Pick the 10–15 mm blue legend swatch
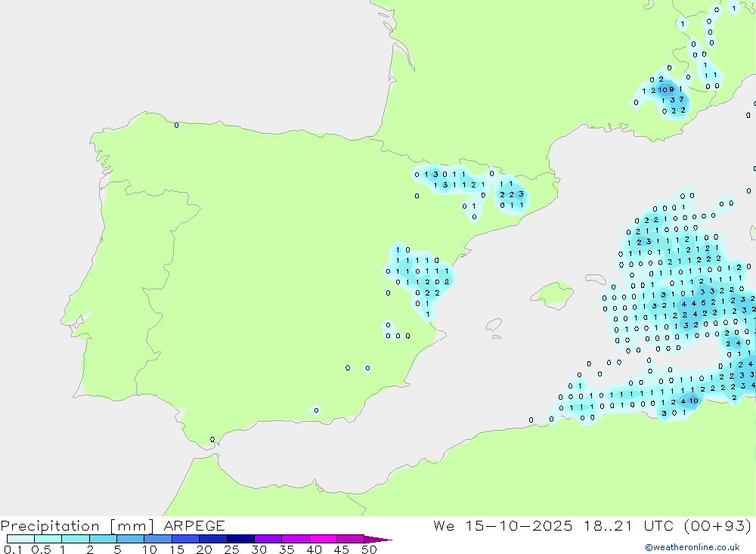This screenshot has height=554, width=756. pos(158,539)
